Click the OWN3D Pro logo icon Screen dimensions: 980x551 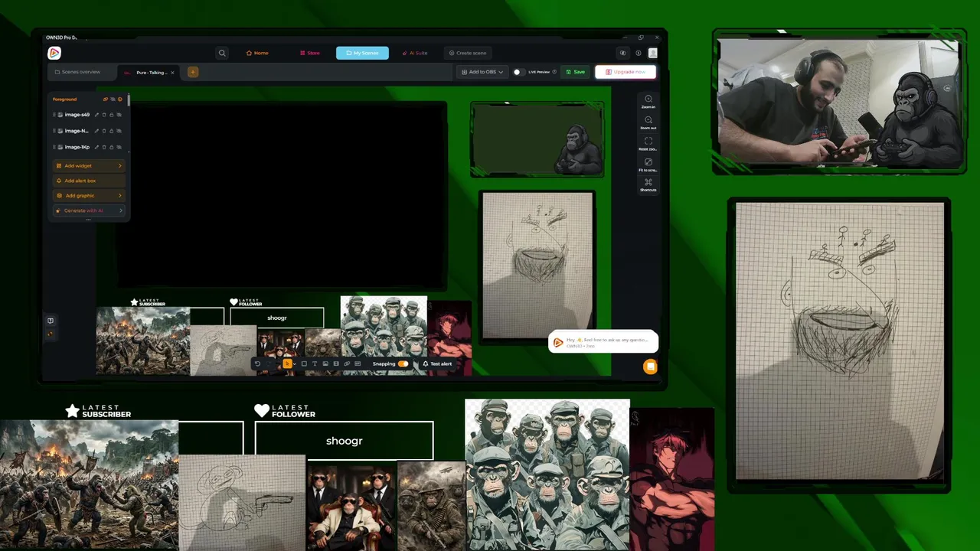pos(54,53)
